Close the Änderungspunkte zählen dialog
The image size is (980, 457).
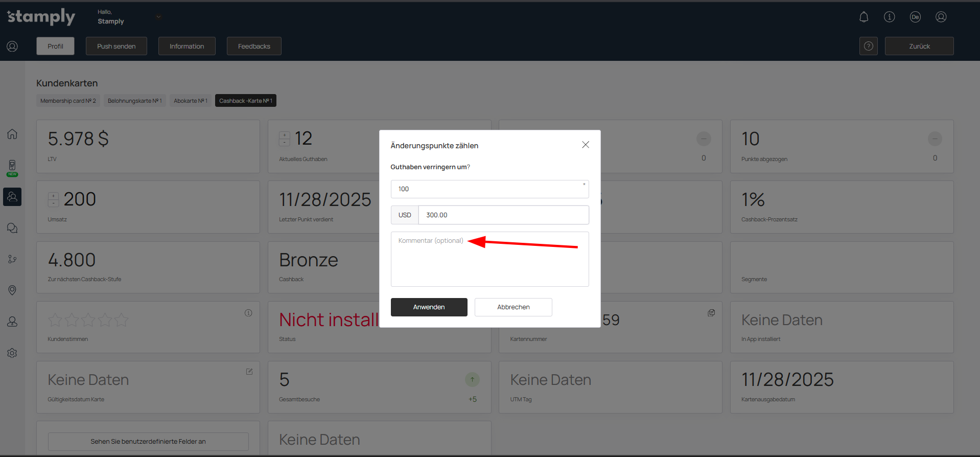point(586,145)
